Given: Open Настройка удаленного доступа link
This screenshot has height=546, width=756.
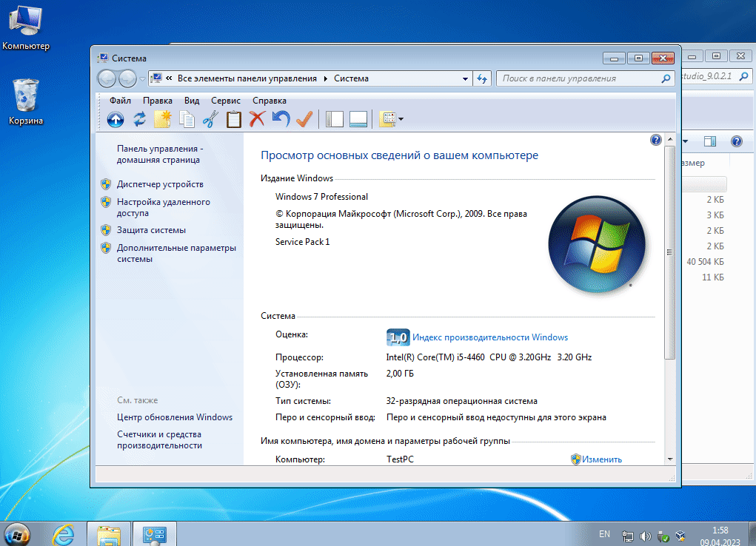Looking at the screenshot, I should coord(164,207).
